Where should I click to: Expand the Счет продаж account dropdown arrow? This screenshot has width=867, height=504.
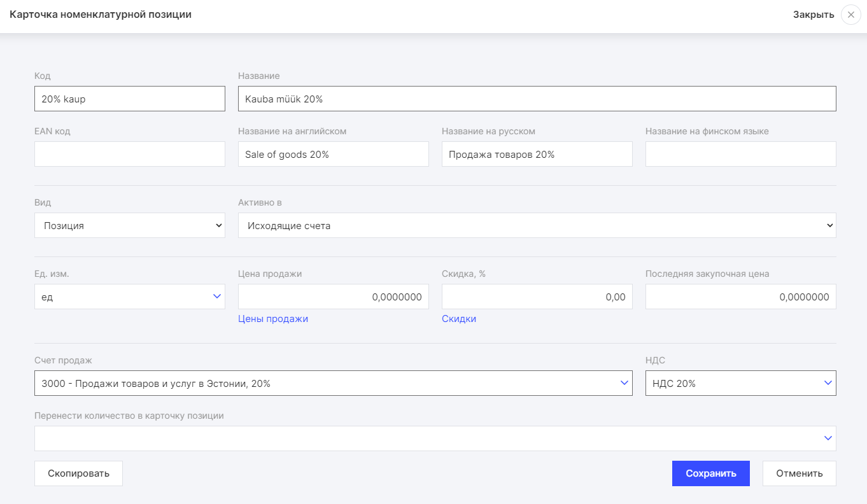pos(624,383)
